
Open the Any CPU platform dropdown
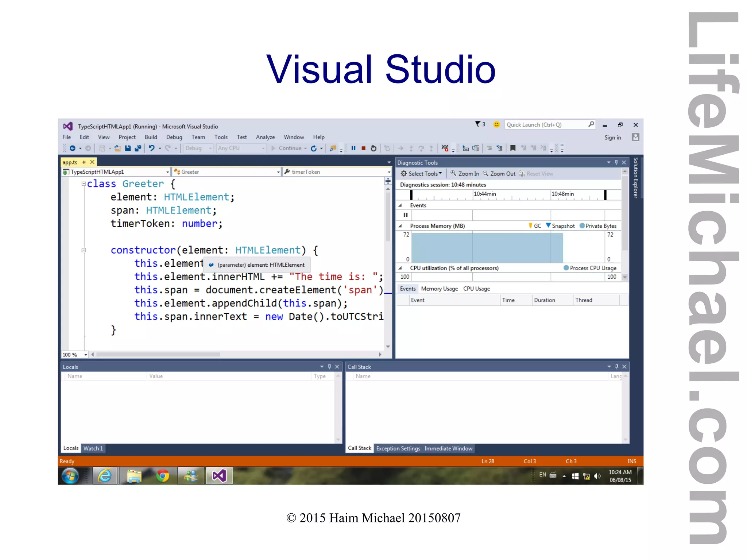pos(241,148)
